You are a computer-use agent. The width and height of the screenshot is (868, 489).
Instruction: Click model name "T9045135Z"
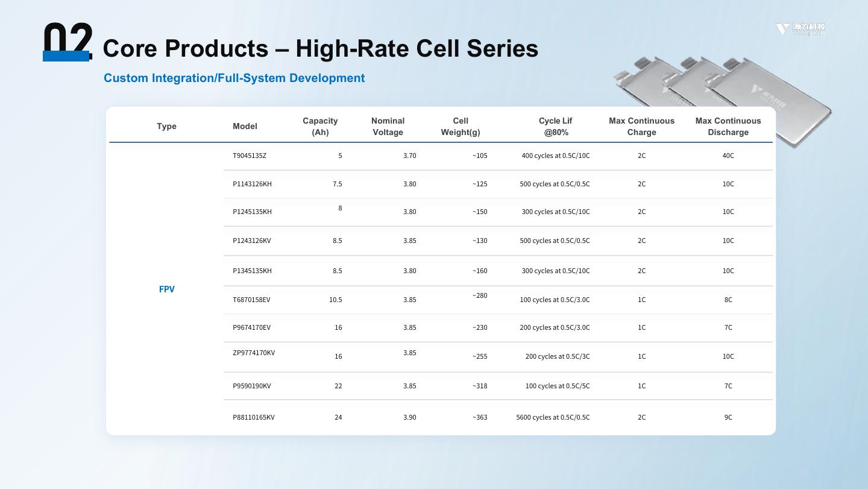pos(250,156)
